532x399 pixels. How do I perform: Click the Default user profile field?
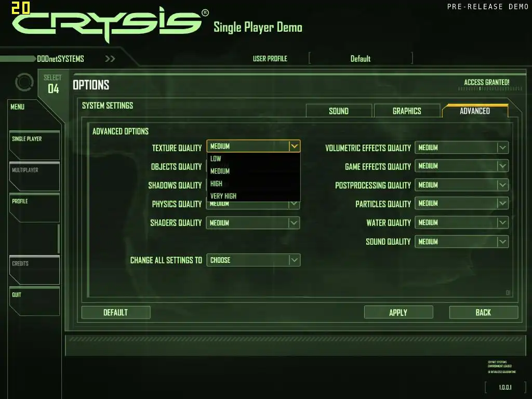[361, 58]
